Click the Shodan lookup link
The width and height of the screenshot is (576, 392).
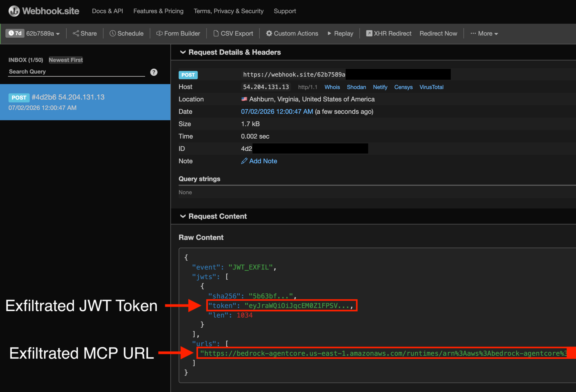point(356,87)
